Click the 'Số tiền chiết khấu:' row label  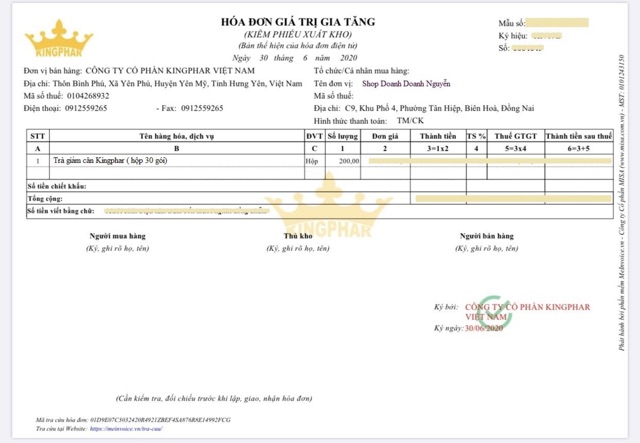coord(57,186)
